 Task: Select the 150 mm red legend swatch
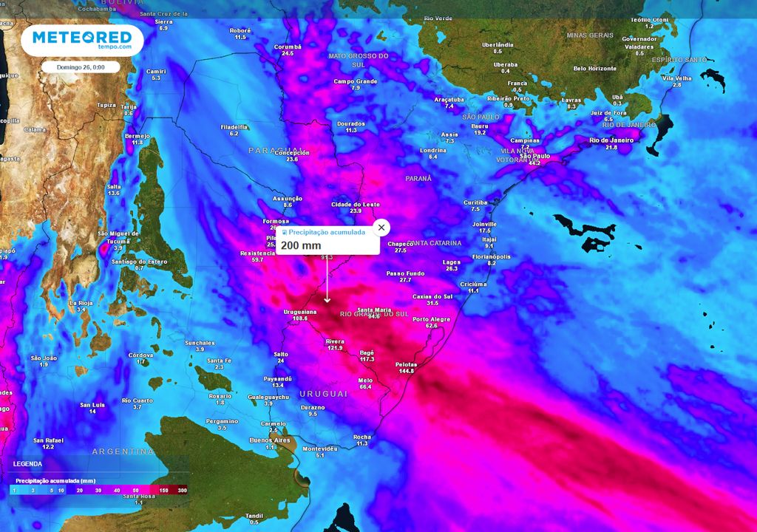[164, 490]
